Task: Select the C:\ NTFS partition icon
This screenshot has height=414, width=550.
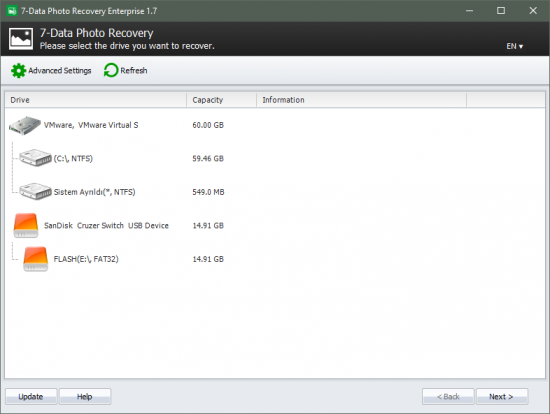Action: coord(35,158)
